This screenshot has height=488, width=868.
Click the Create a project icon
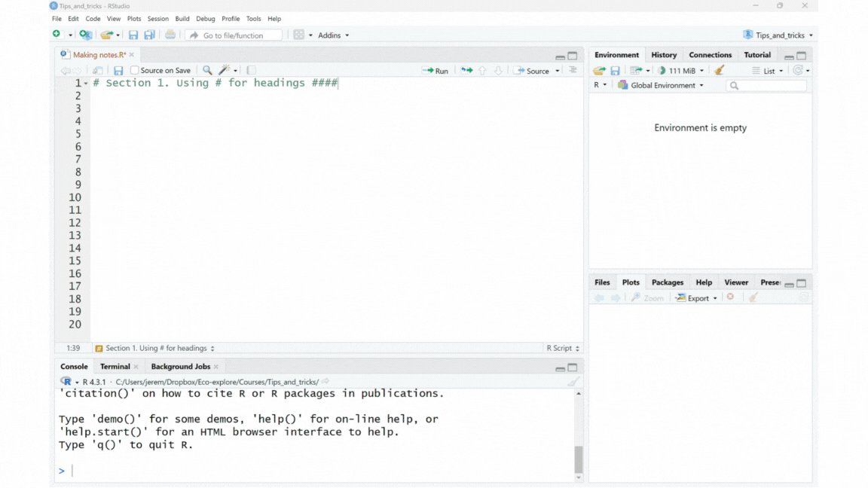click(x=85, y=35)
